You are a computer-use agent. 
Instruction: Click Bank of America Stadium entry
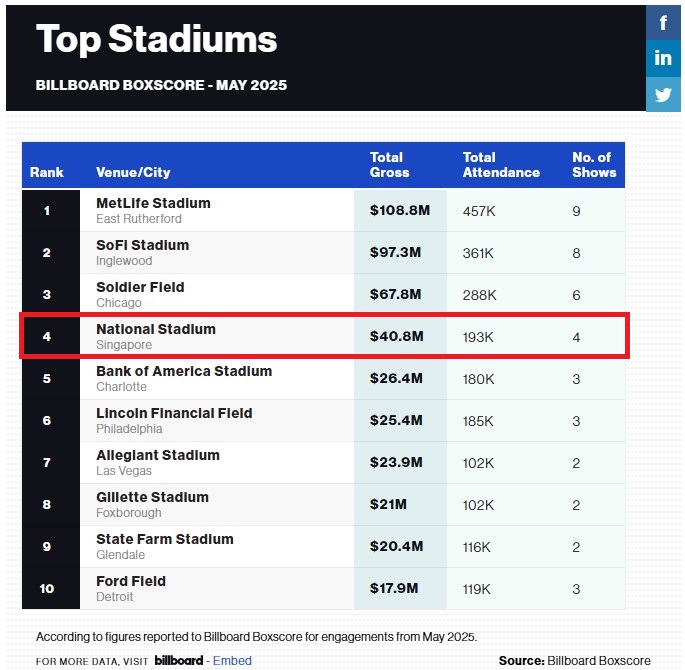184,371
